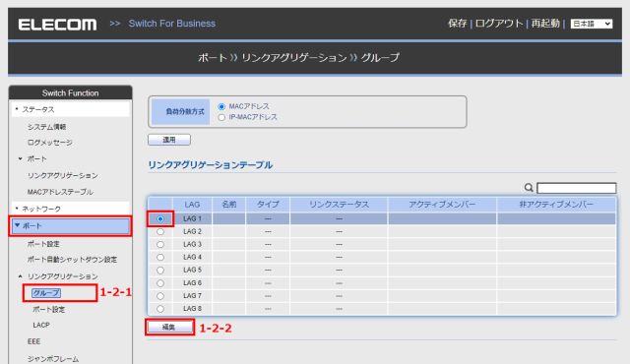Click the Switch Function sidebar header
Image resolution: width=630 pixels, height=364 pixels.
(70, 93)
